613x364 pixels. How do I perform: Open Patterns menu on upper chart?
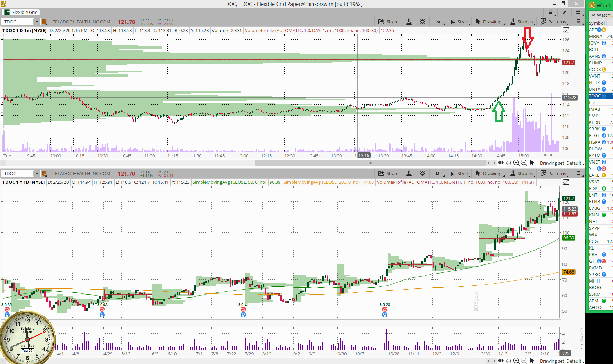pyautogui.click(x=554, y=22)
